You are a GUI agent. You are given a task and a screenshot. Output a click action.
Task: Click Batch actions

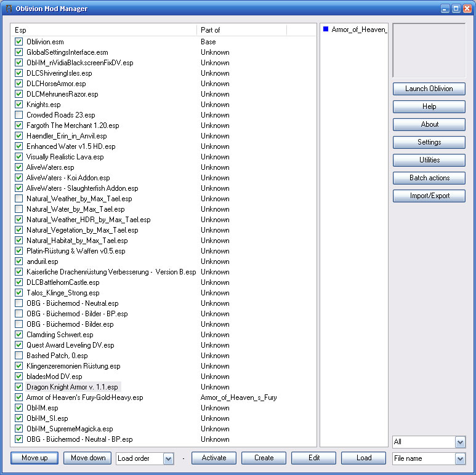(429, 178)
